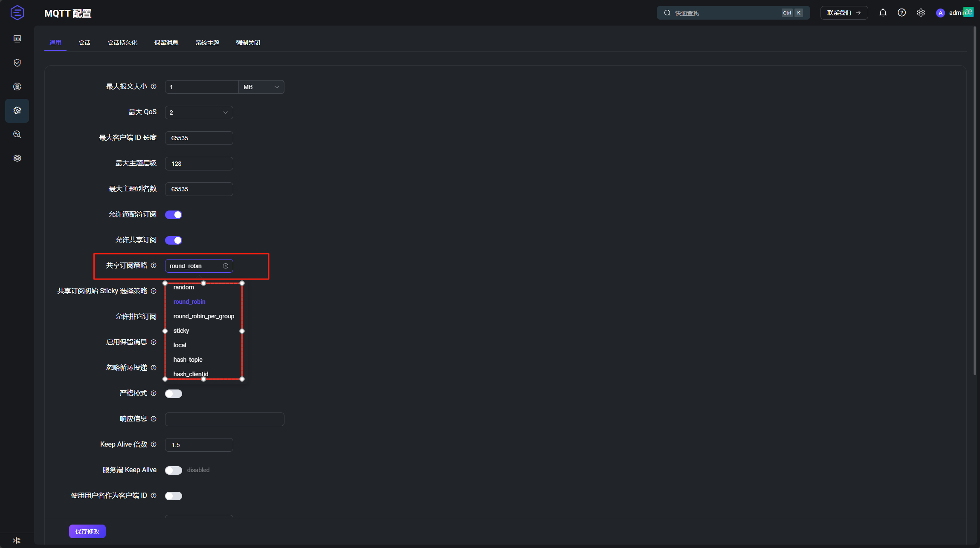Open the access control shield icon
The image size is (980, 548).
(17, 63)
